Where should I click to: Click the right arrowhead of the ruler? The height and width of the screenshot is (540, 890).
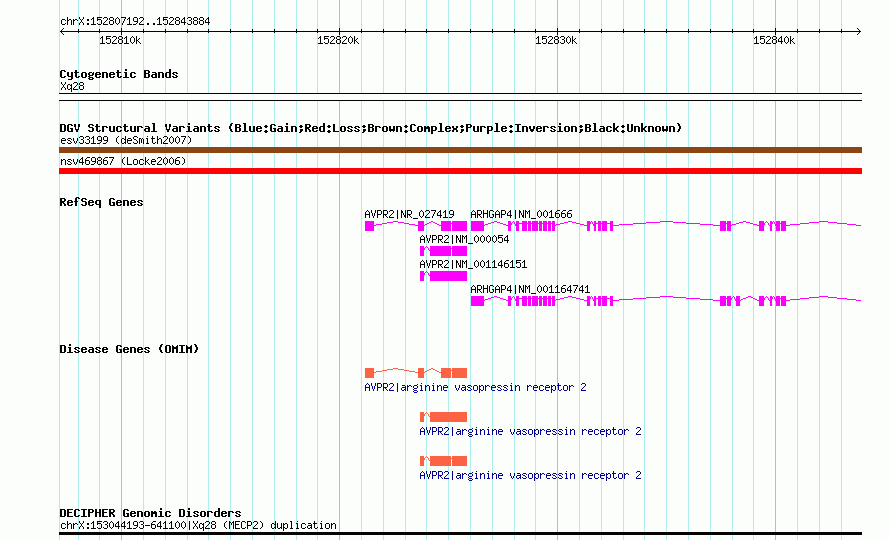click(x=859, y=32)
